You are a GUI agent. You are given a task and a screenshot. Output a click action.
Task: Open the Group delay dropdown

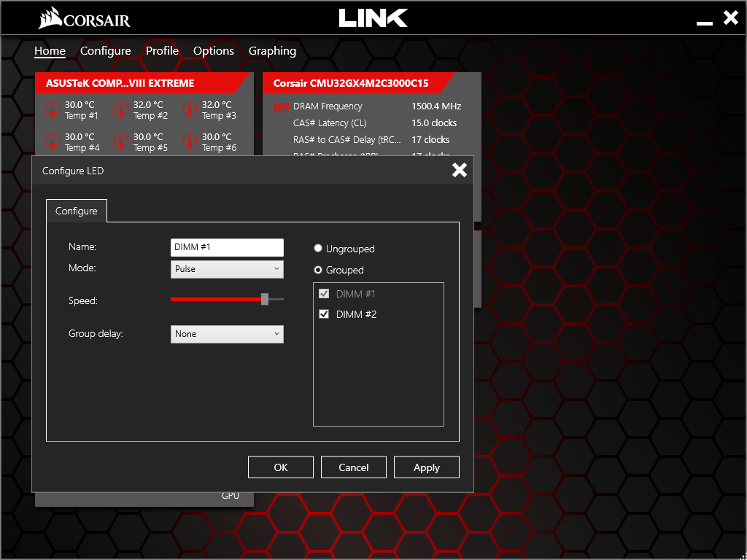227,334
